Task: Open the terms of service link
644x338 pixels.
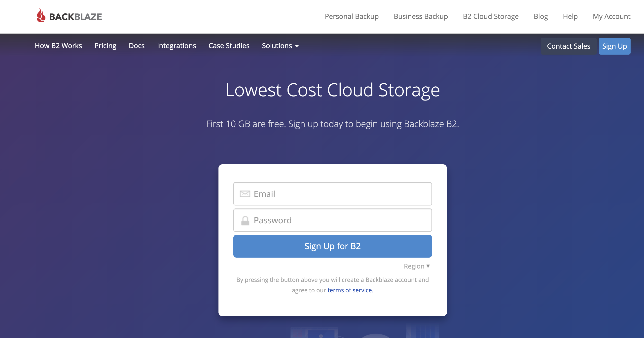Action: pos(350,290)
